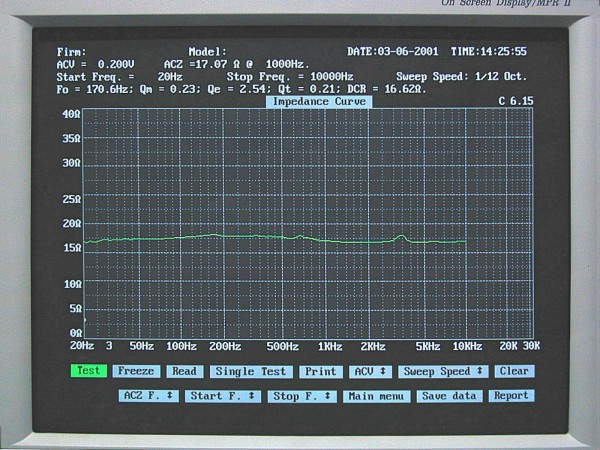Screen dimensions: 600x450
Task: Click the TIME:14:25:55 text
Action: (x=489, y=52)
